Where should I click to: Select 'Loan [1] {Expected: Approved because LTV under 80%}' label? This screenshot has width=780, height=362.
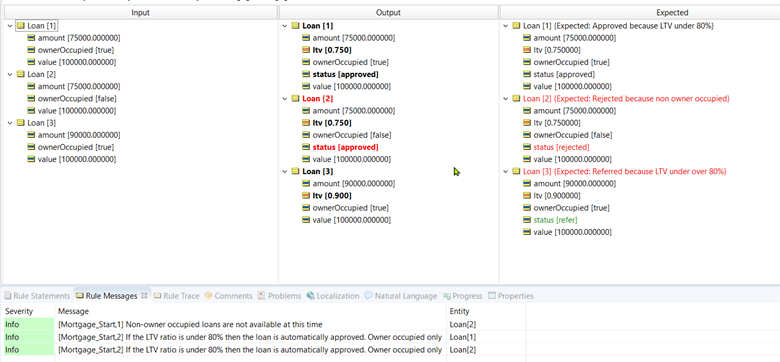click(x=619, y=26)
